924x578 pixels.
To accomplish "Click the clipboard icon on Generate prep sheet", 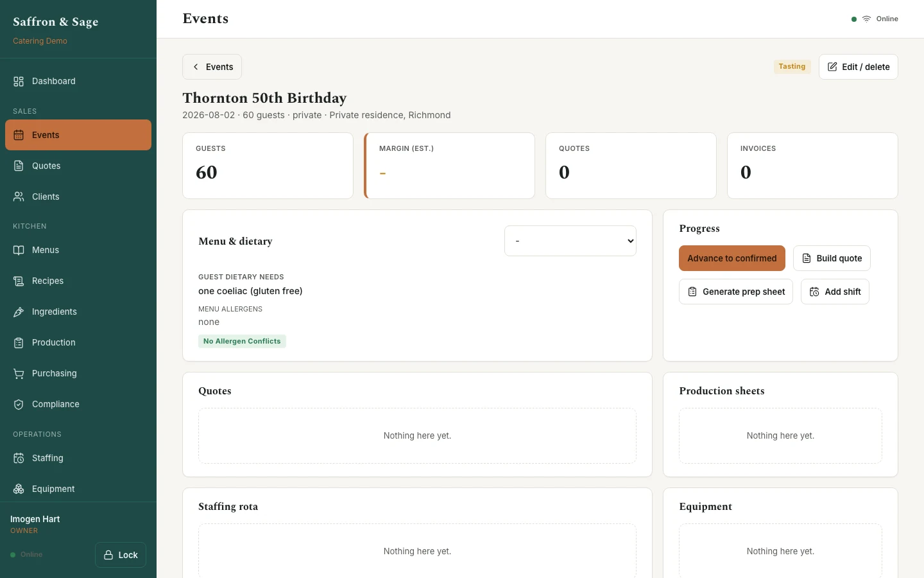I will pyautogui.click(x=692, y=292).
